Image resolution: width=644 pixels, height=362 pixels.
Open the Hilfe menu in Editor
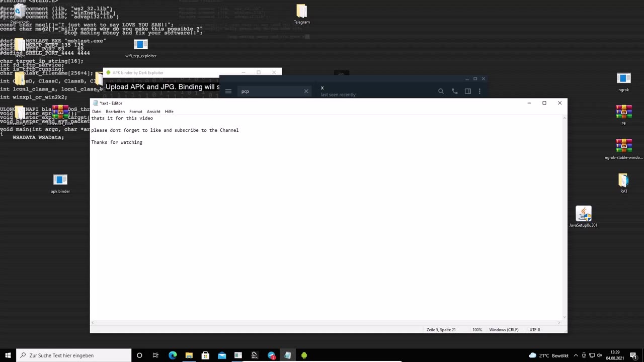coord(169,112)
